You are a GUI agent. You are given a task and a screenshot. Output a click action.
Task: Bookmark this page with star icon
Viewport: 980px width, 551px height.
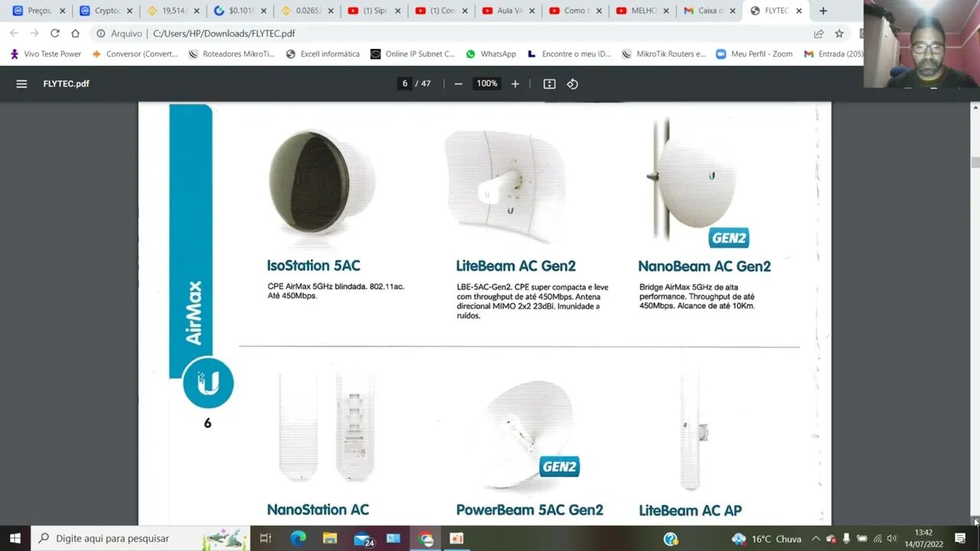click(839, 34)
